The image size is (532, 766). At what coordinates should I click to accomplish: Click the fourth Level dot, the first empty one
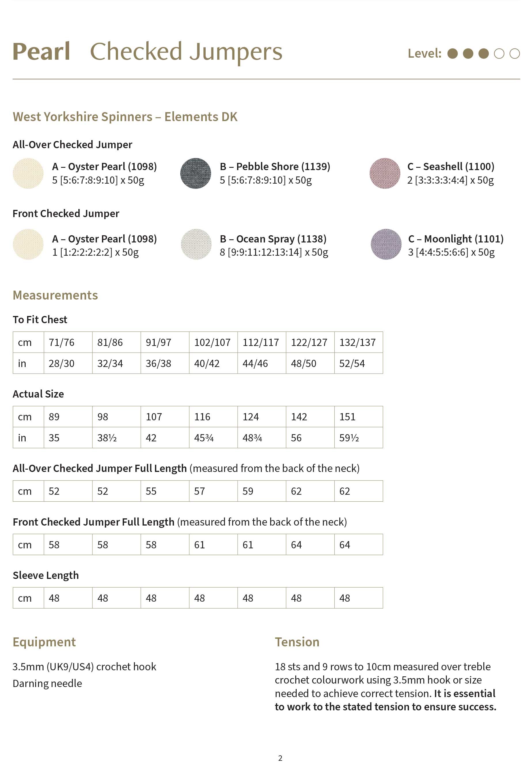499,53
